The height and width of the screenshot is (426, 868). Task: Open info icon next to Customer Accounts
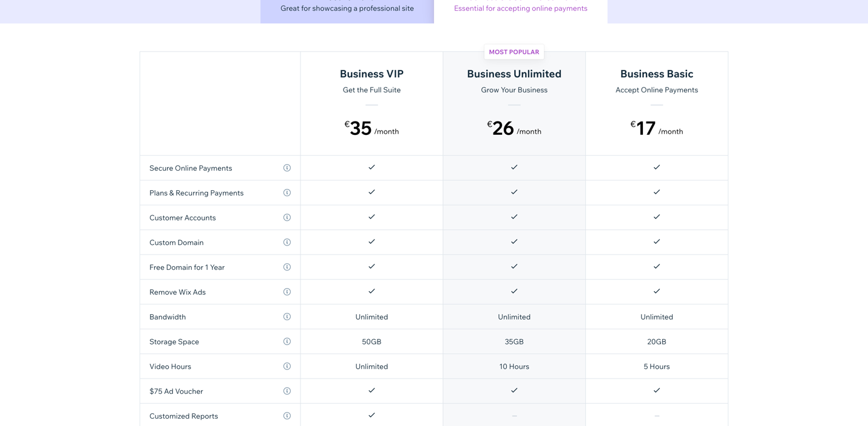(x=287, y=218)
